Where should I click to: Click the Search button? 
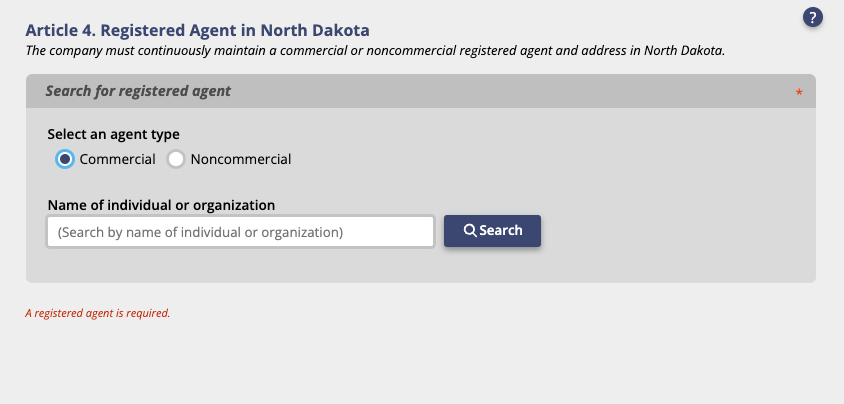tap(492, 231)
